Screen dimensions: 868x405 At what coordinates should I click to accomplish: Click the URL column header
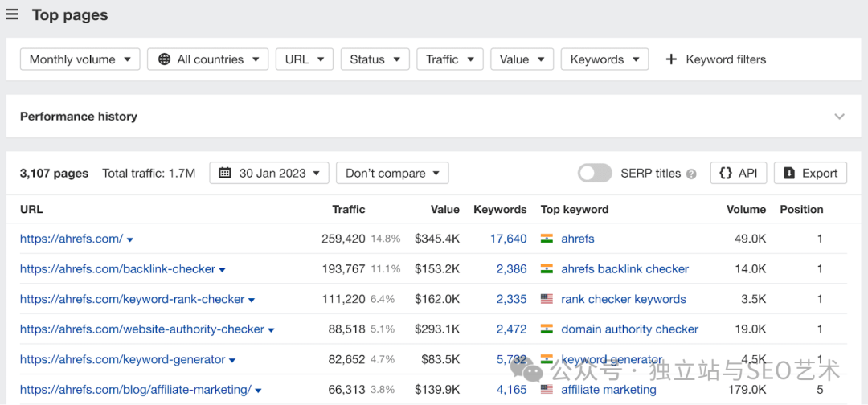31,210
